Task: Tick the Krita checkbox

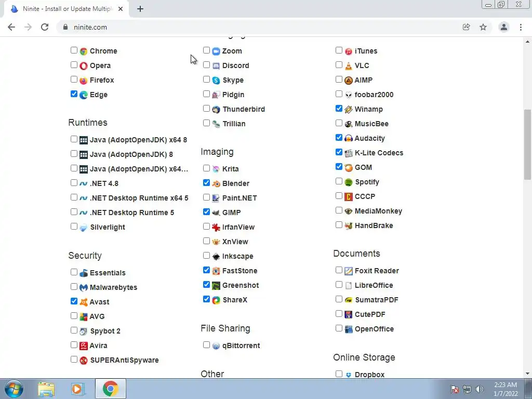Action: pos(206,168)
